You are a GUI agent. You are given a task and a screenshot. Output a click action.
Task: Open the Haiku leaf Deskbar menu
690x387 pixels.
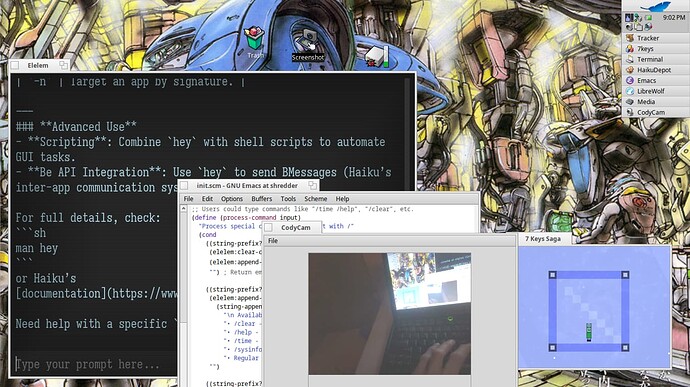pos(656,6)
